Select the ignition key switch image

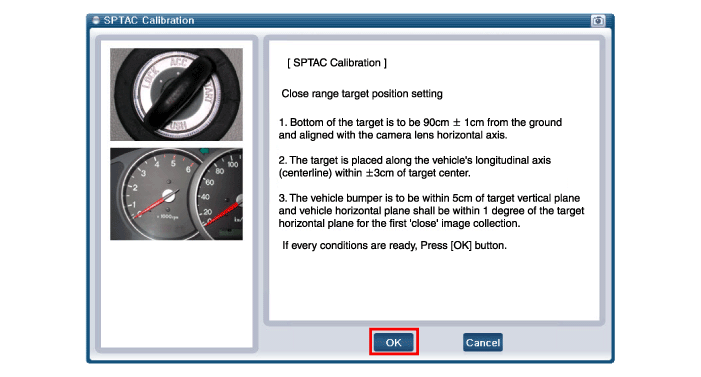pos(176,94)
